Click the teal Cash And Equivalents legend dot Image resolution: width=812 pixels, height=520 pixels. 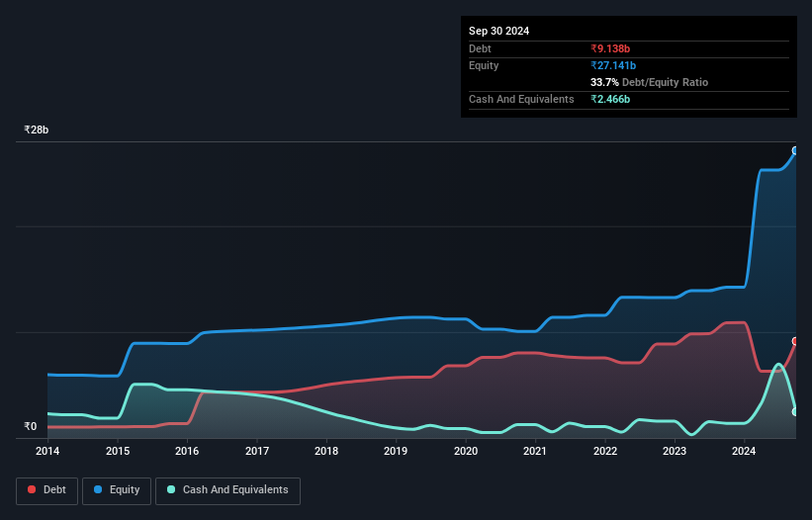pyautogui.click(x=171, y=489)
